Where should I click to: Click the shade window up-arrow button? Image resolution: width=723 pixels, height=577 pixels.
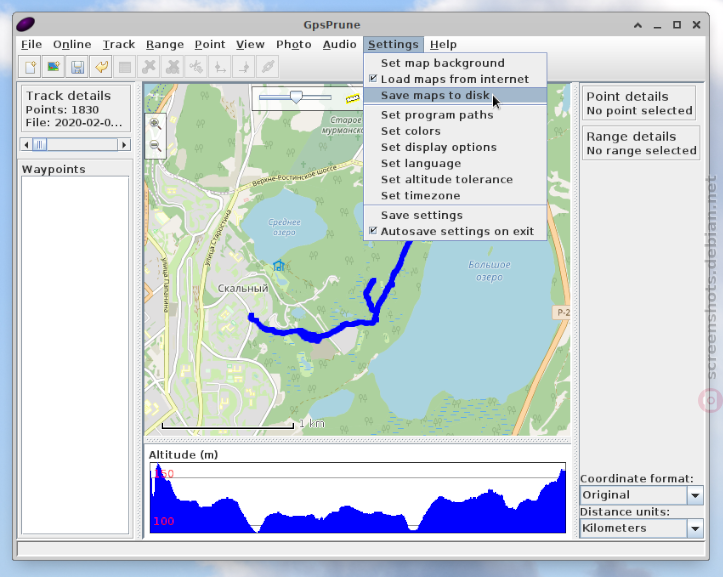638,25
